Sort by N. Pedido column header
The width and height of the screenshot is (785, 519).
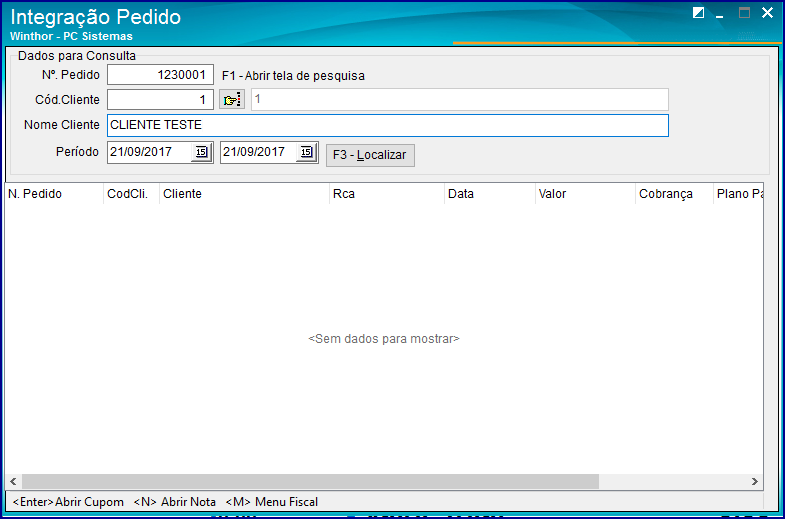point(54,194)
